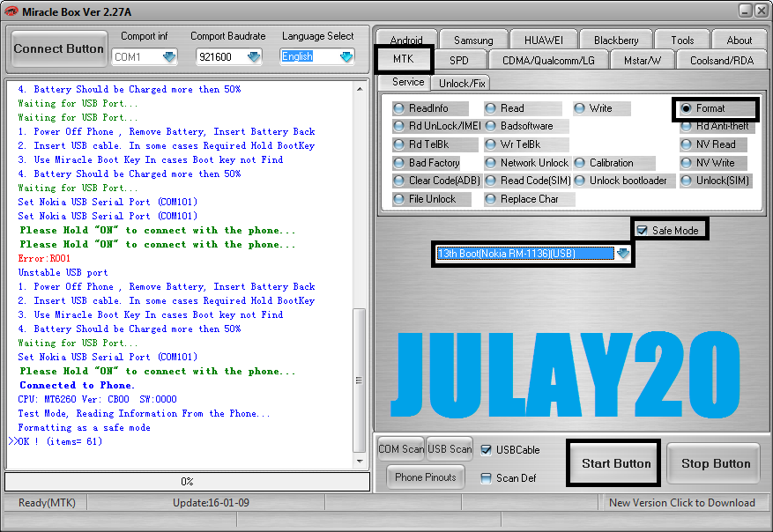The width and height of the screenshot is (773, 532).
Task: Open the Comport Baudrate dropdown arrow
Action: click(254, 57)
